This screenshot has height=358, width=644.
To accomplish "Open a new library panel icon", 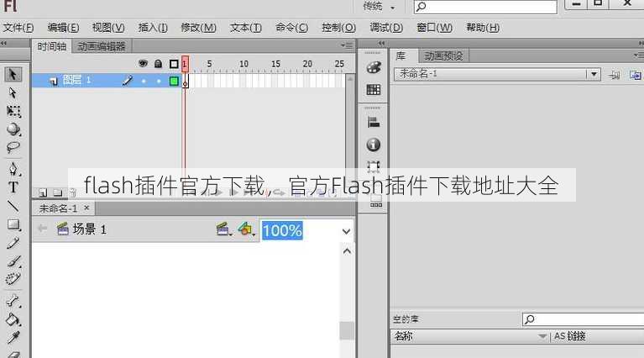I will 635,75.
